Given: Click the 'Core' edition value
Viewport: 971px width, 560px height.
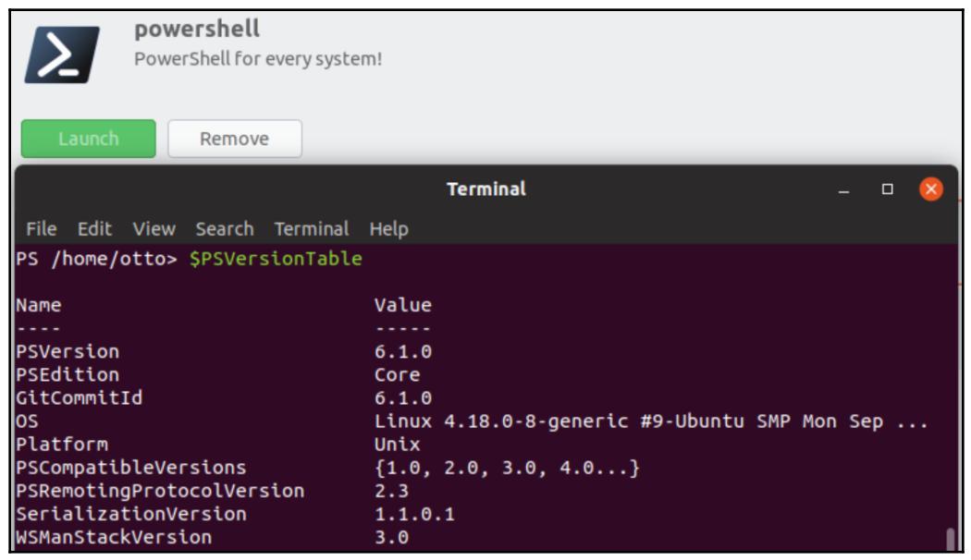Looking at the screenshot, I should [397, 374].
